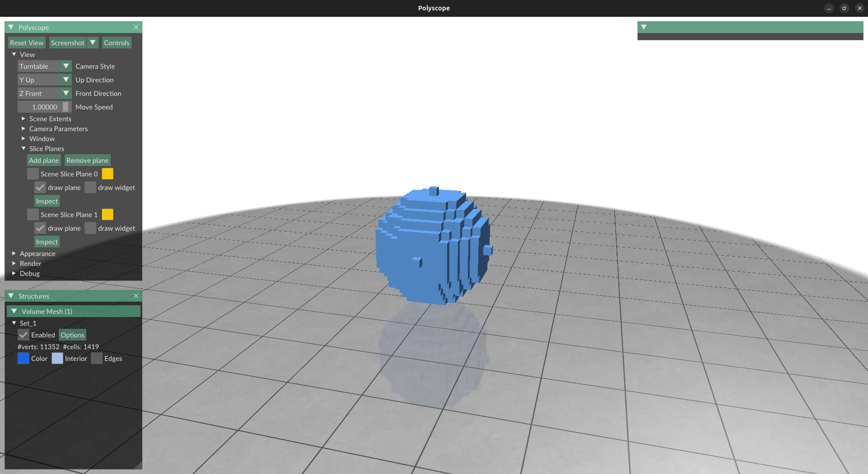
Task: Click Scene Slice Plane 0 yellow color swatch
Action: [108, 174]
